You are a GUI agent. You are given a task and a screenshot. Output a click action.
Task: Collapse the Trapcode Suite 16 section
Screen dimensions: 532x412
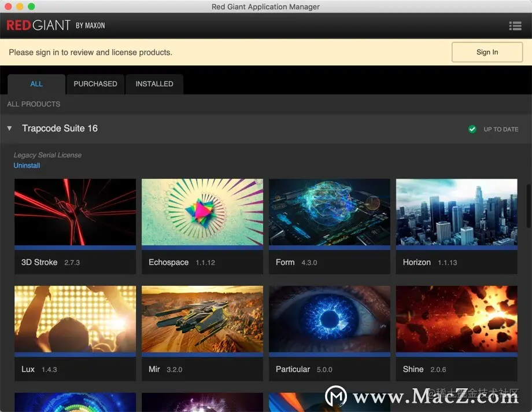[x=9, y=128]
